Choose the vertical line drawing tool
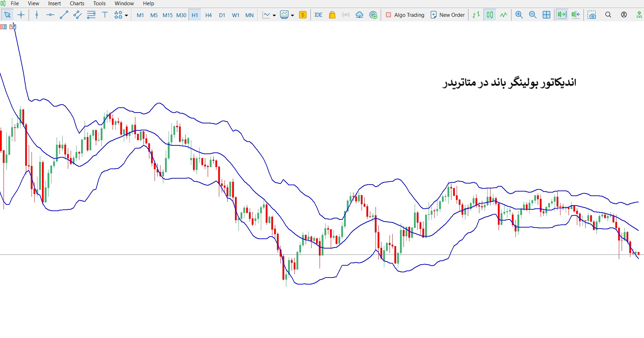This screenshot has height=338, width=644. pyautogui.click(x=37, y=15)
